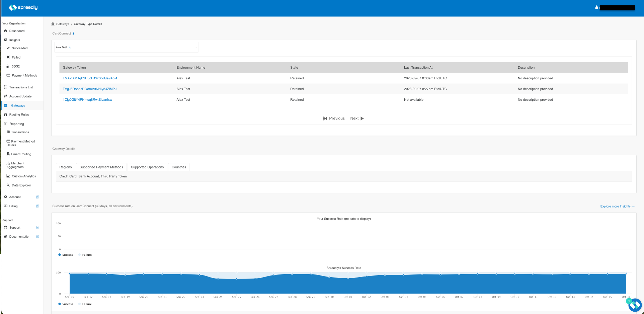Screen dimensions: 644x314
Task: Open external link icon beside Billing
Action: pyautogui.click(x=37, y=206)
